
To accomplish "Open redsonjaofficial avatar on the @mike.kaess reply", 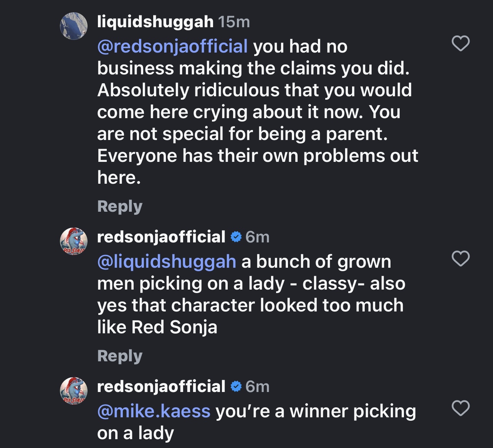I will click(x=73, y=391).
